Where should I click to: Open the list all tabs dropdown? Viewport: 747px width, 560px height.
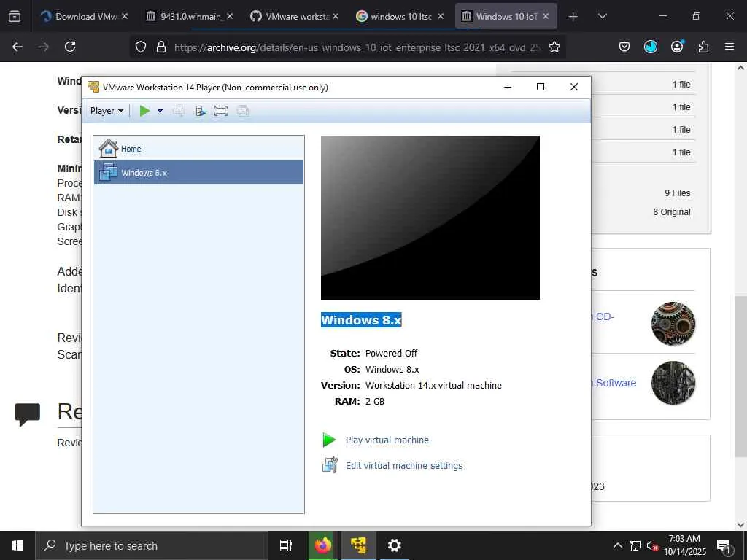point(602,16)
